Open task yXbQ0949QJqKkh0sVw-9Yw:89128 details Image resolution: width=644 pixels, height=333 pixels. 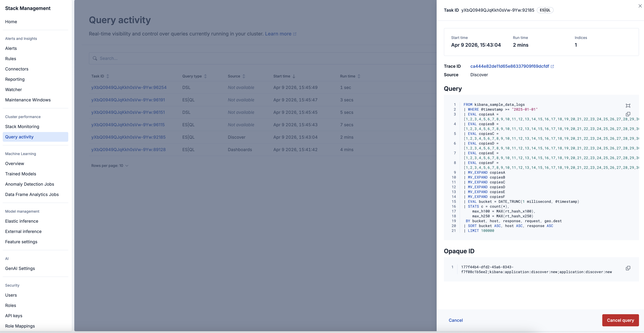pos(128,149)
